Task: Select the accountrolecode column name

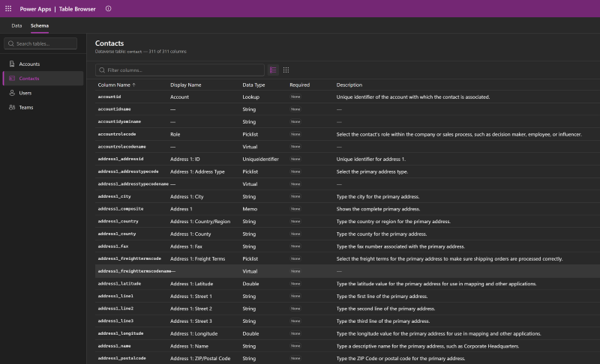Action: (117, 134)
